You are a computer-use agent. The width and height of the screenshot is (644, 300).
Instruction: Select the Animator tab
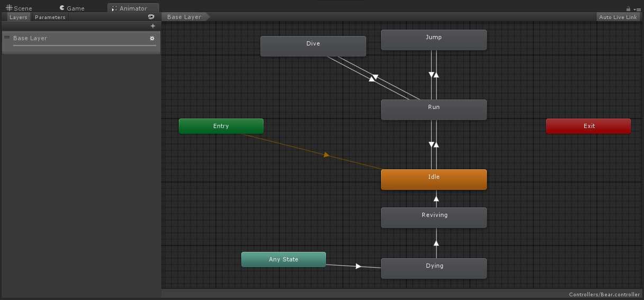coord(133,8)
